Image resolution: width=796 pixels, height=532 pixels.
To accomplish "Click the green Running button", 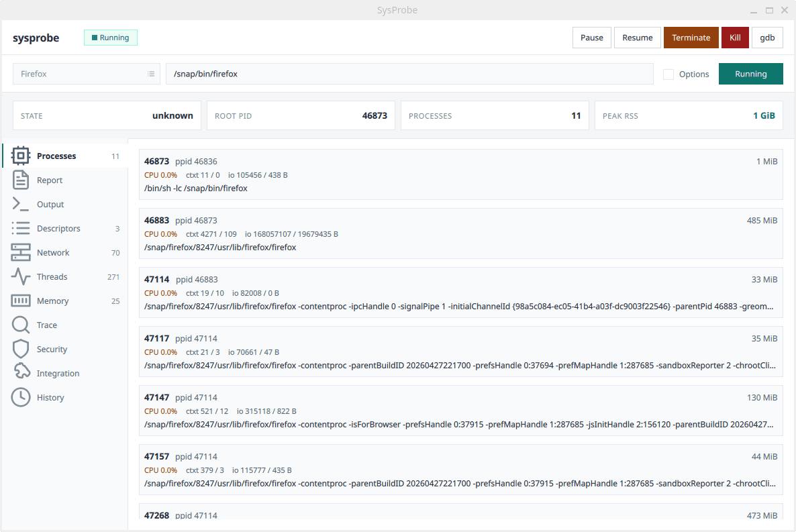I will [x=751, y=74].
